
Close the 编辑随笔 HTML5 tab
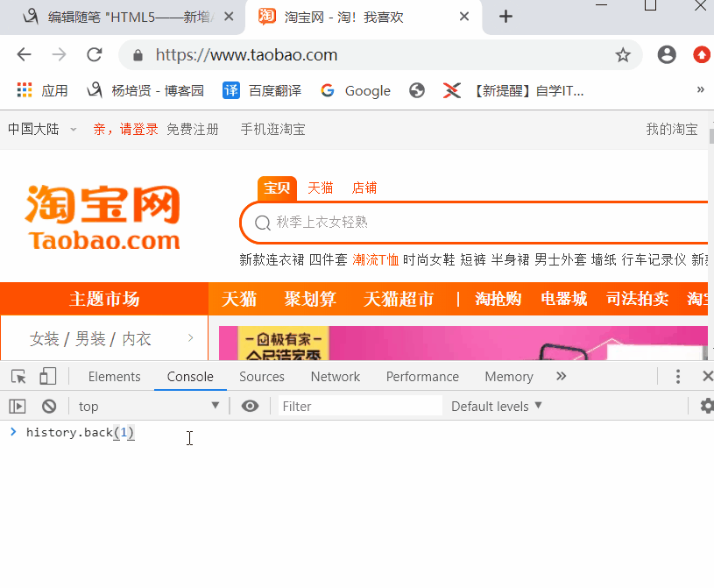click(x=229, y=17)
